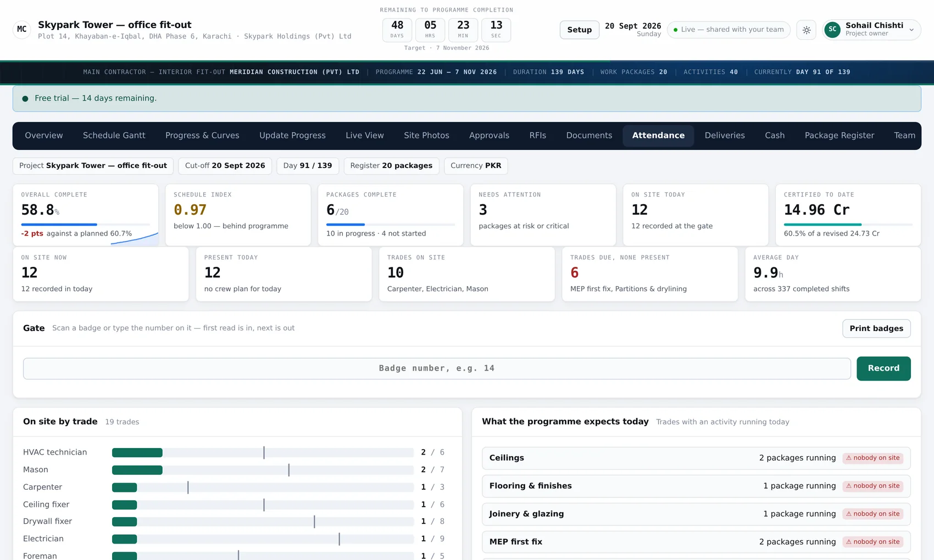Go to the Documents tab
This screenshot has width=934, height=560.
coord(589,136)
